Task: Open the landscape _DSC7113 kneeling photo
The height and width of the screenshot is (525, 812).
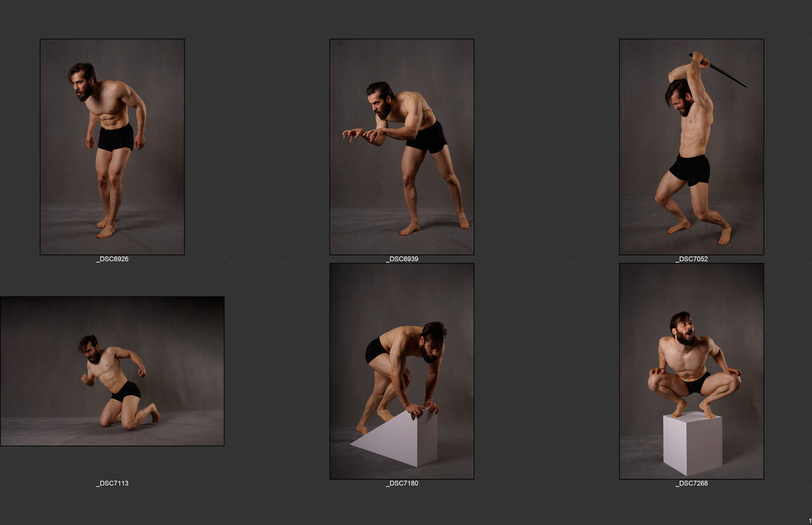Action: pyautogui.click(x=112, y=371)
